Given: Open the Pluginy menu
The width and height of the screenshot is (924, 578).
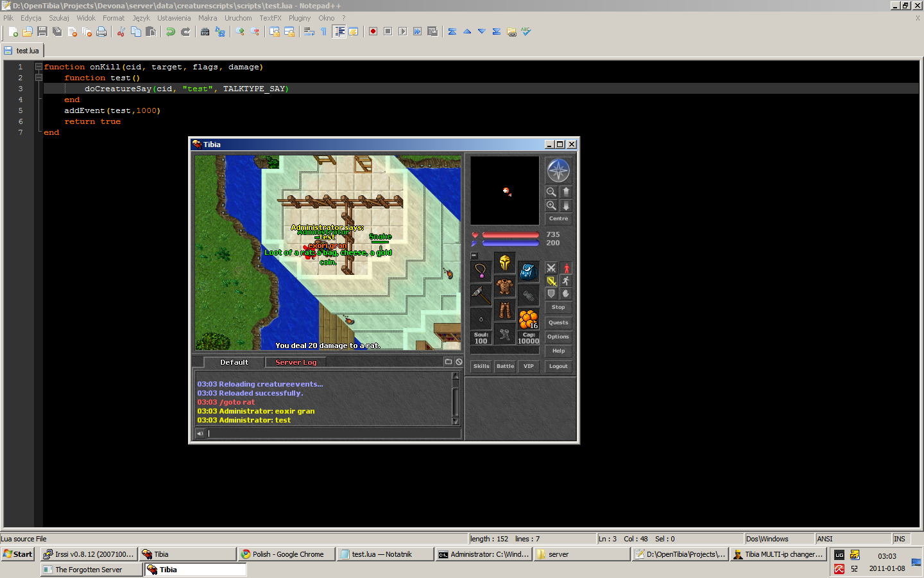Looking at the screenshot, I should pyautogui.click(x=300, y=18).
